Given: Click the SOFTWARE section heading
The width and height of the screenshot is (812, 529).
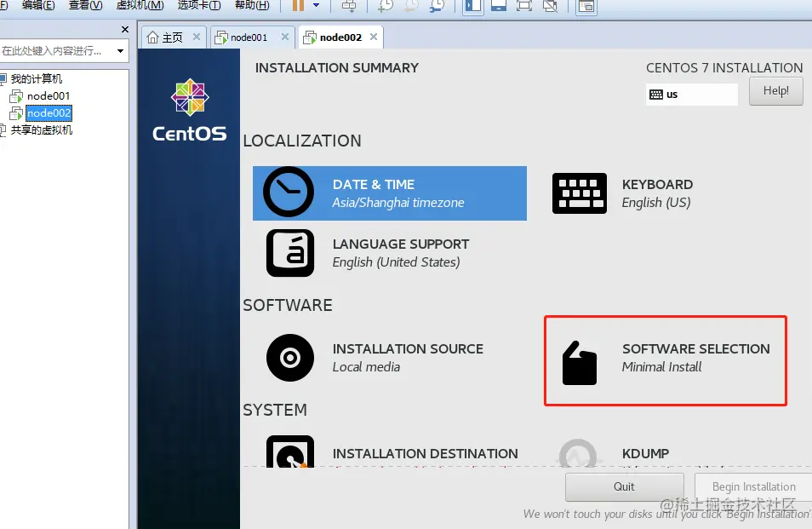Looking at the screenshot, I should (x=288, y=305).
